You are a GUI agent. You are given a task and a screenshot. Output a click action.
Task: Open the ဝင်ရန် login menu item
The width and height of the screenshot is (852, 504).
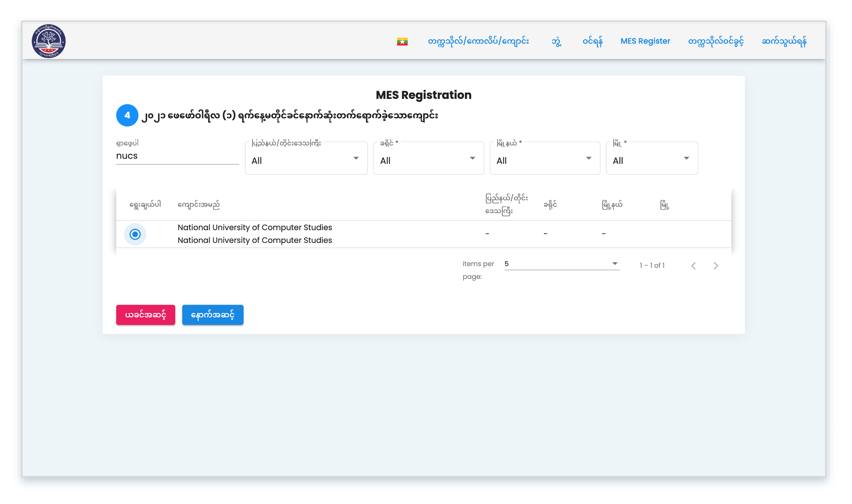(x=593, y=41)
